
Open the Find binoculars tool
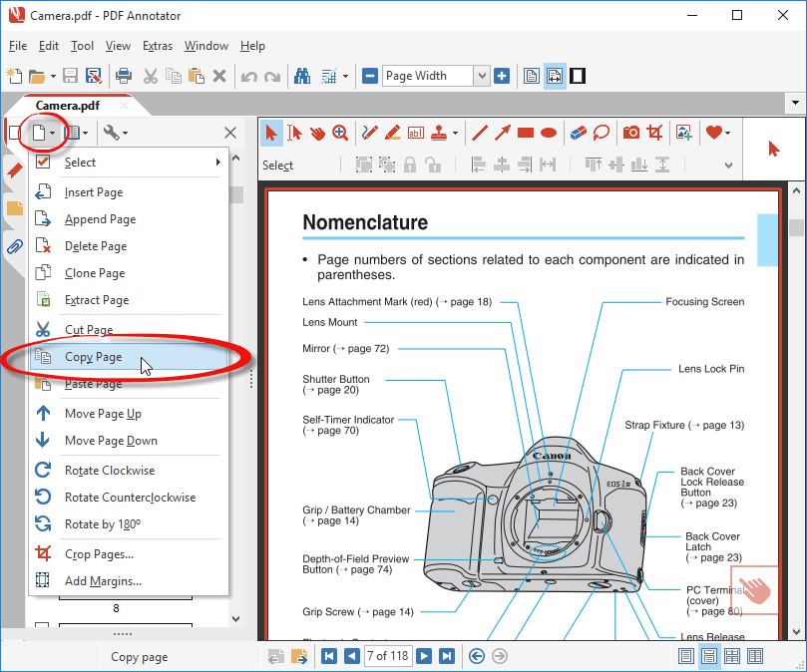click(300, 76)
